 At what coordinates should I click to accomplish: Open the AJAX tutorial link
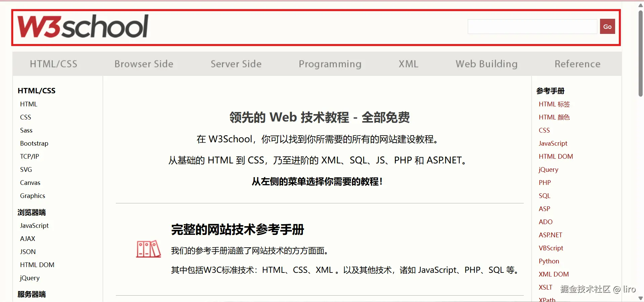pos(28,239)
